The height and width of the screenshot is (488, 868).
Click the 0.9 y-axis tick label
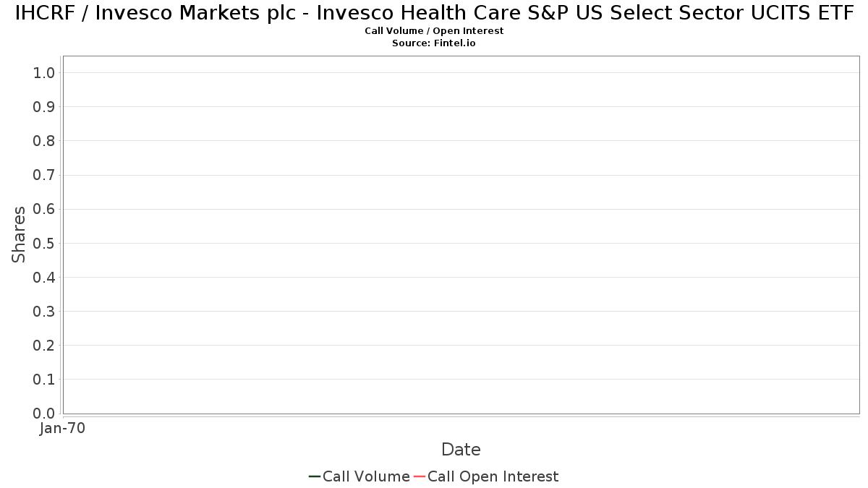click(44, 107)
